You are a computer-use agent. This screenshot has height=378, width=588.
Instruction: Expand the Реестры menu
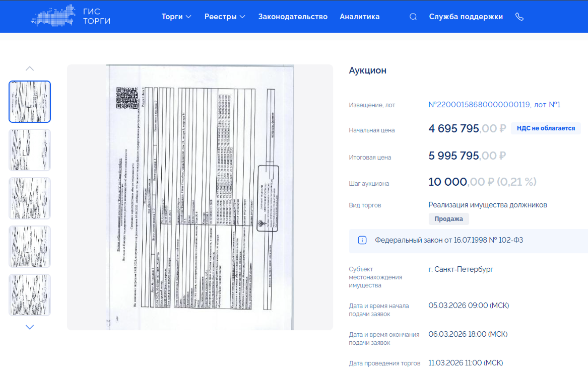[225, 17]
